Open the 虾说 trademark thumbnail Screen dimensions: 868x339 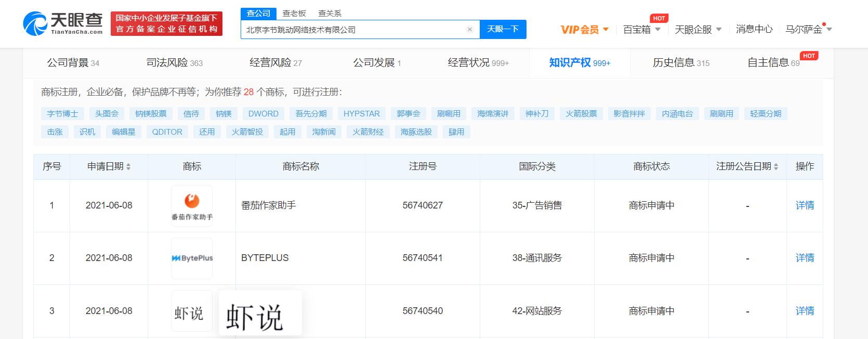coord(192,311)
